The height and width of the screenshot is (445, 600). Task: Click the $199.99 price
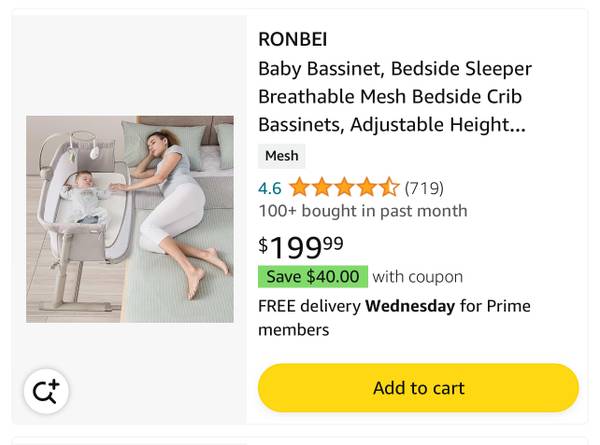click(x=301, y=246)
